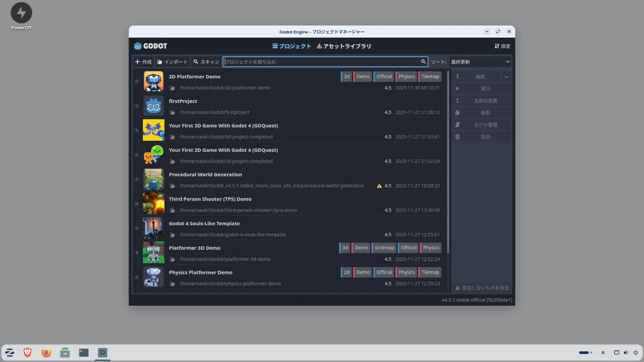Screen dimensions: 644x362
Task: Open the folder icon for third-person-shooter path
Action: pyautogui.click(x=172, y=210)
